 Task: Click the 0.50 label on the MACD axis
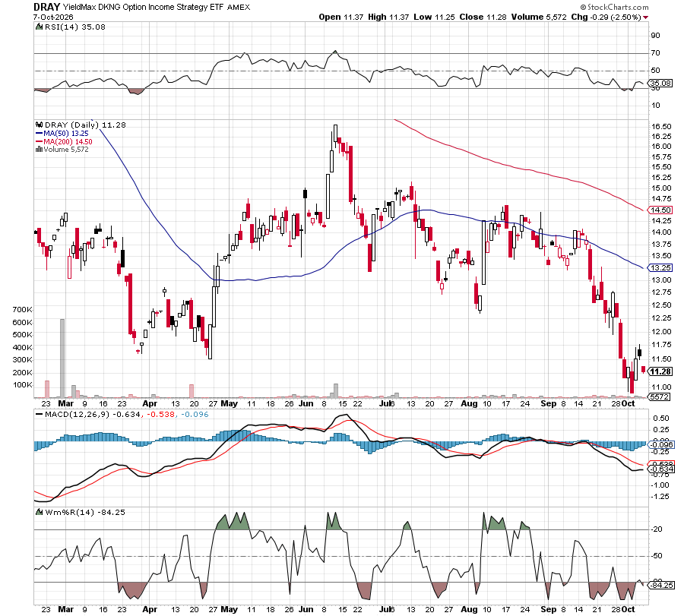point(661,418)
